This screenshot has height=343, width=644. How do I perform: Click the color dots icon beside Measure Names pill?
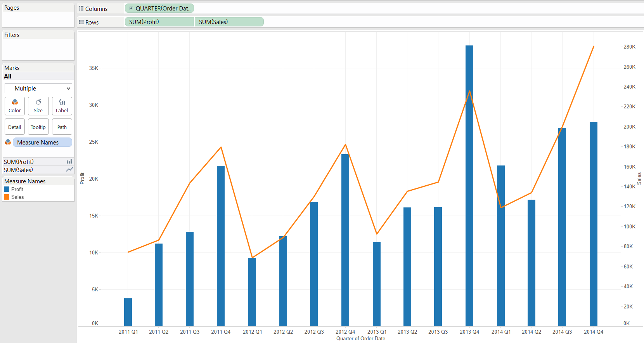pyautogui.click(x=8, y=142)
